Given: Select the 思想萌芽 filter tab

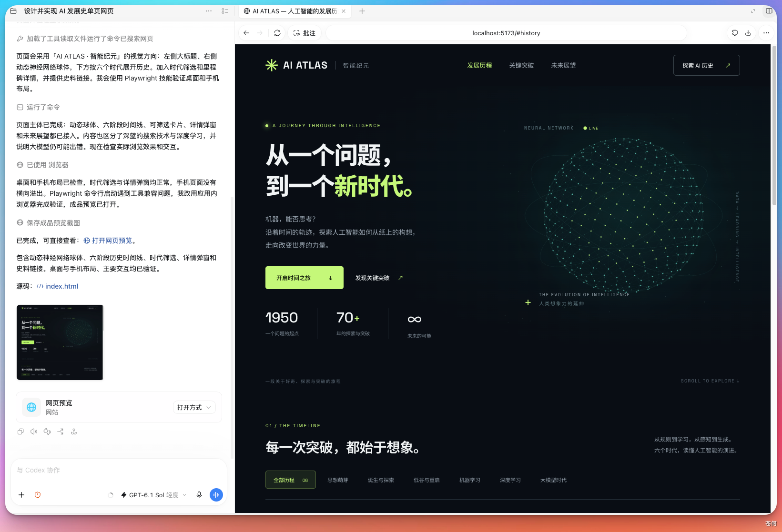Looking at the screenshot, I should coord(338,480).
